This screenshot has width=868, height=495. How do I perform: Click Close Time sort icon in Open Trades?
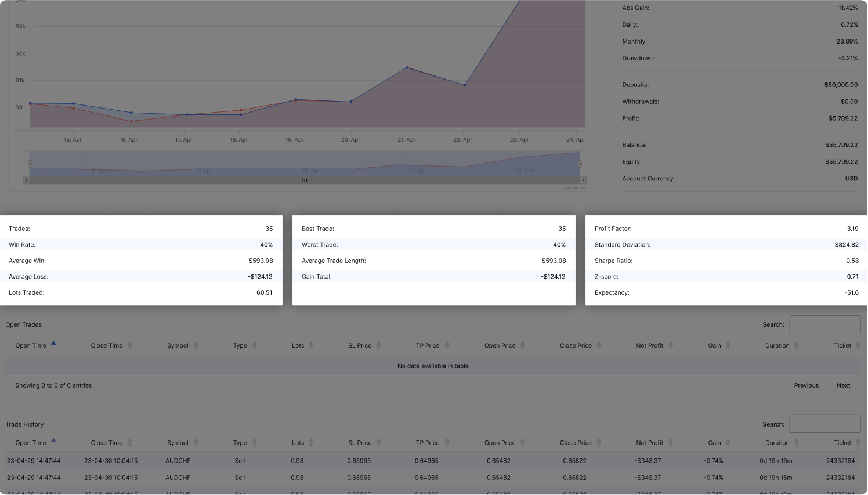click(129, 345)
